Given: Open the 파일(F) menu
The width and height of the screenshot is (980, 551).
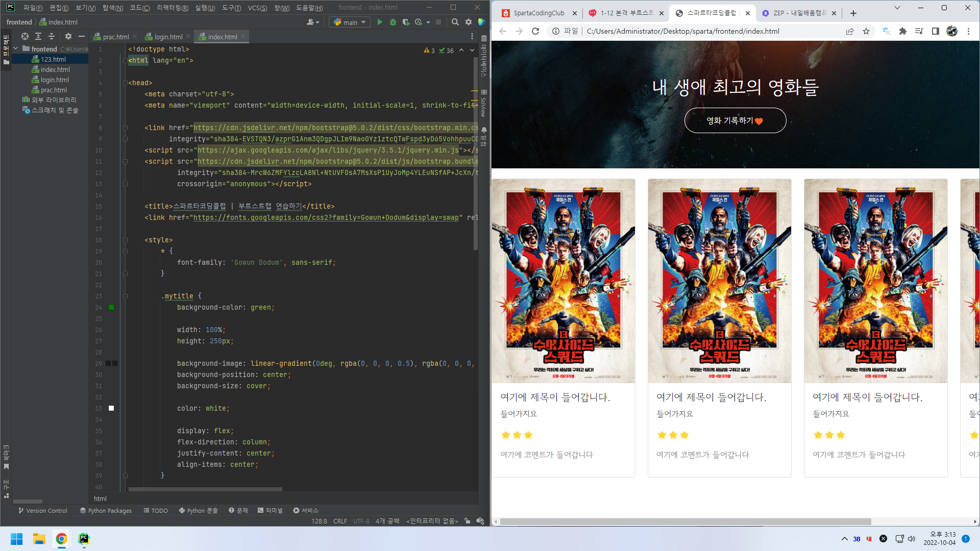Looking at the screenshot, I should [x=33, y=8].
